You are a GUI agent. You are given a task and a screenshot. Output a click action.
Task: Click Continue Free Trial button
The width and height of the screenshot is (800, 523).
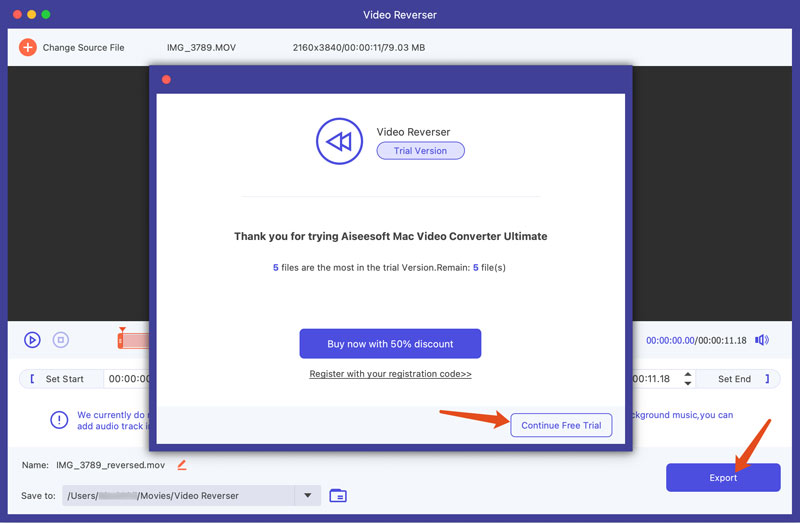(561, 425)
